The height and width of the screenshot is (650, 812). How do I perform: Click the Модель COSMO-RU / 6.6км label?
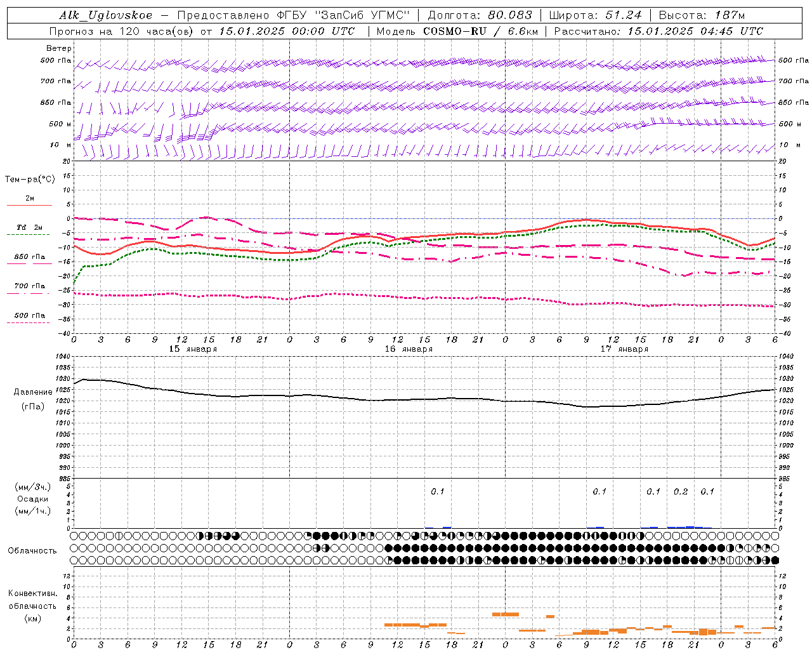point(457,31)
